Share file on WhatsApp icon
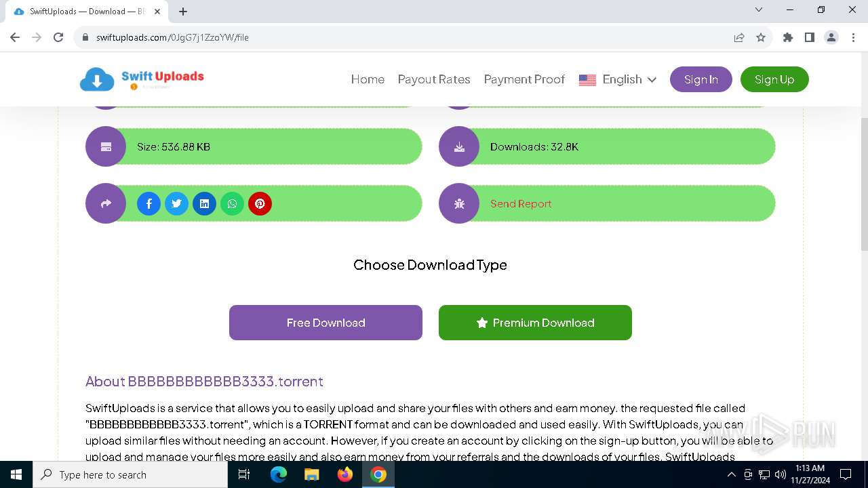Screen dimensions: 868x488 point(232,203)
